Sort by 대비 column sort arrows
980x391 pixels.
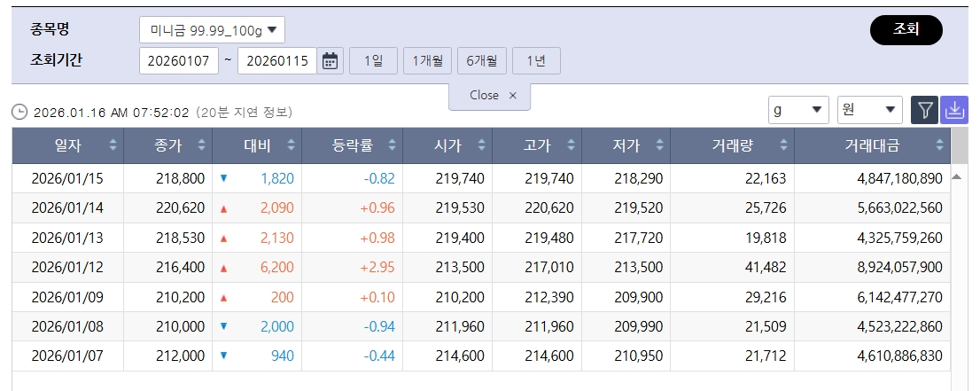[x=291, y=145]
